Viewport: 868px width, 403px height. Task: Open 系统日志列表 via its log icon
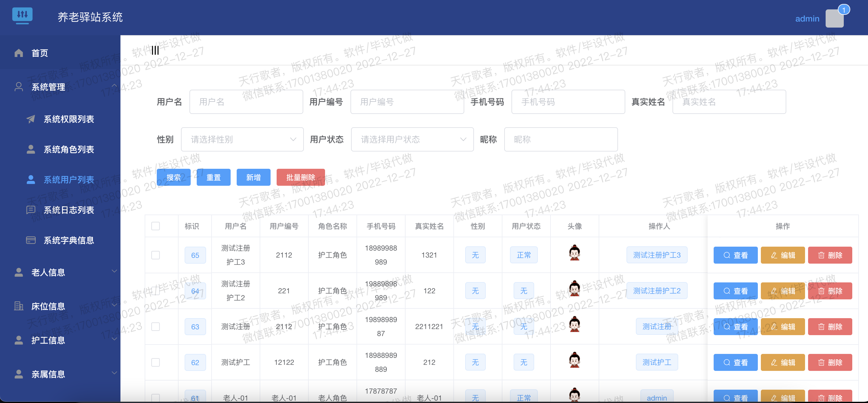tap(31, 210)
